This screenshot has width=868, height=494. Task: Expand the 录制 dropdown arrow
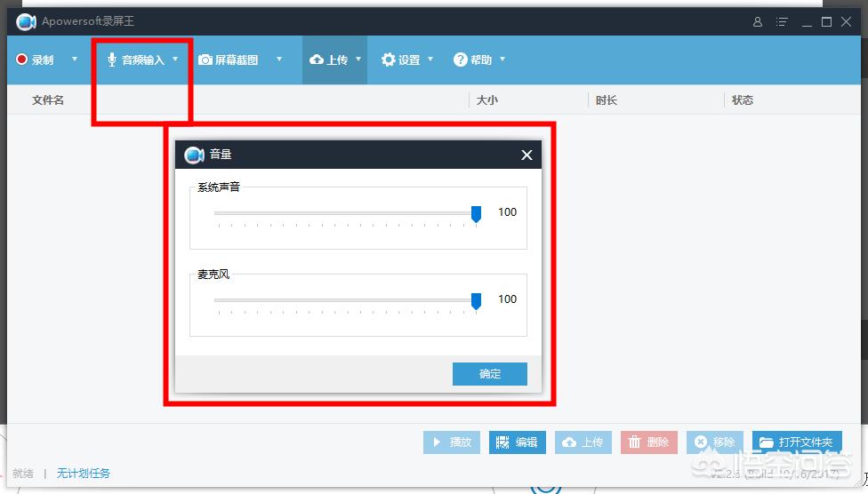pyautogui.click(x=74, y=59)
